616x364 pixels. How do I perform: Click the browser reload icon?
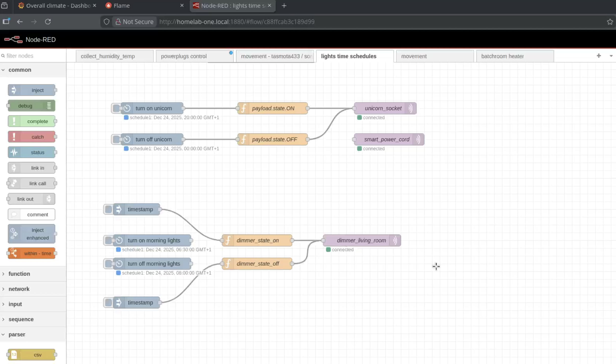(48, 22)
